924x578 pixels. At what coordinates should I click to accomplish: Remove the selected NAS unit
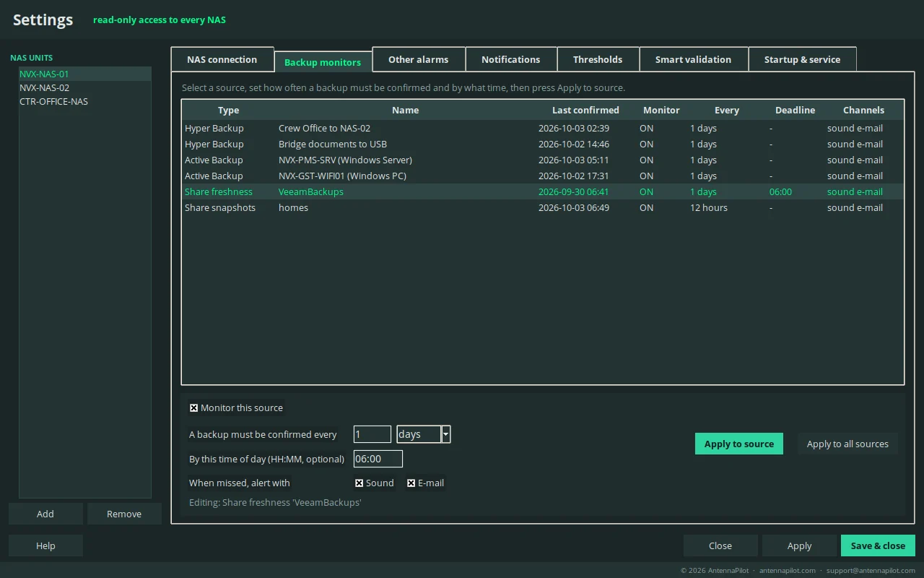[x=124, y=514]
